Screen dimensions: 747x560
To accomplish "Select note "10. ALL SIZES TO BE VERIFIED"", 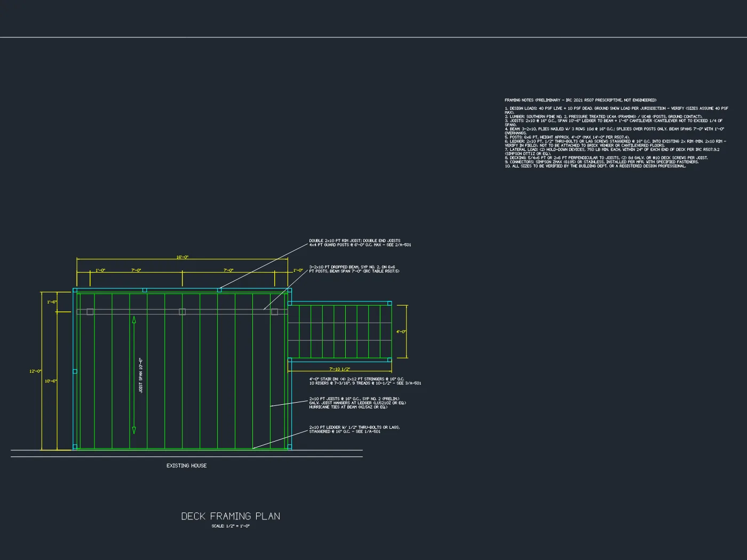I will 595,166.
